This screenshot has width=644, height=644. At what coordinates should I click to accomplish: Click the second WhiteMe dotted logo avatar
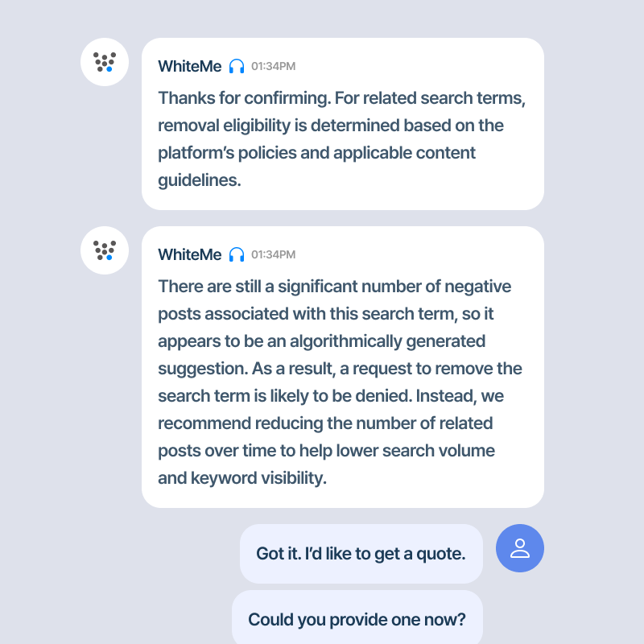(x=105, y=250)
